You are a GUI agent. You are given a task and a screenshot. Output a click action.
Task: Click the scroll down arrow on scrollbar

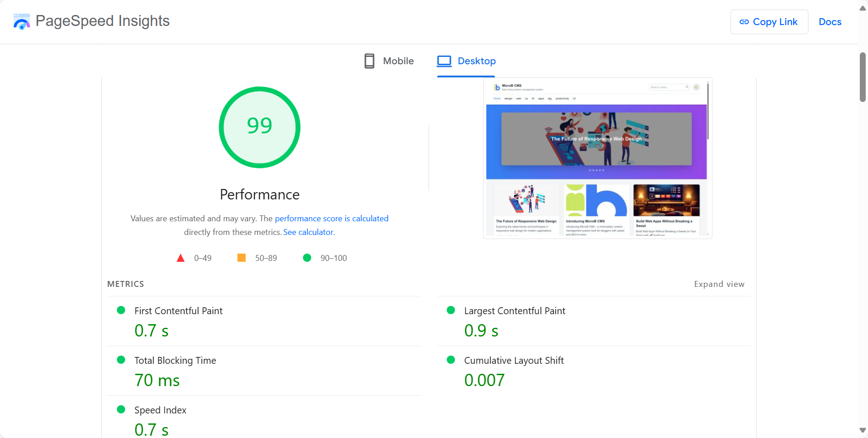click(863, 430)
